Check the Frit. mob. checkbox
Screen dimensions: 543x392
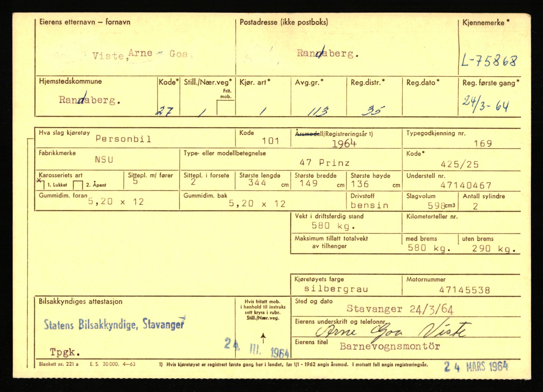point(226,108)
